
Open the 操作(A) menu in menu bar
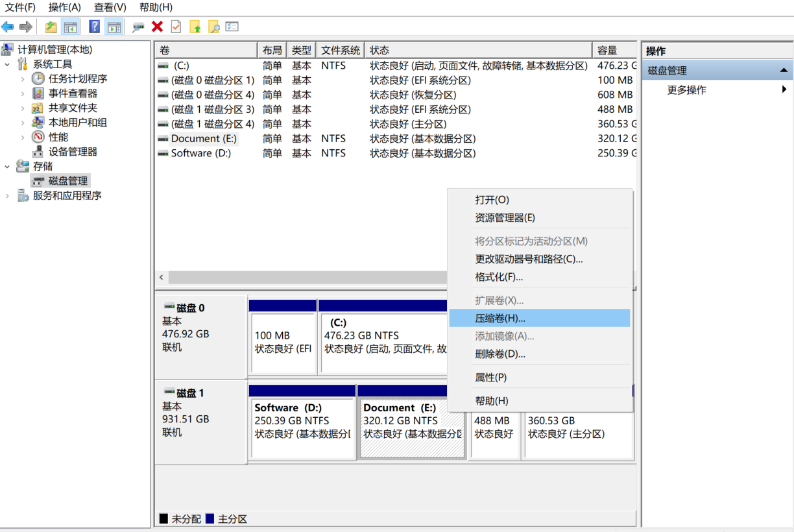click(x=64, y=8)
